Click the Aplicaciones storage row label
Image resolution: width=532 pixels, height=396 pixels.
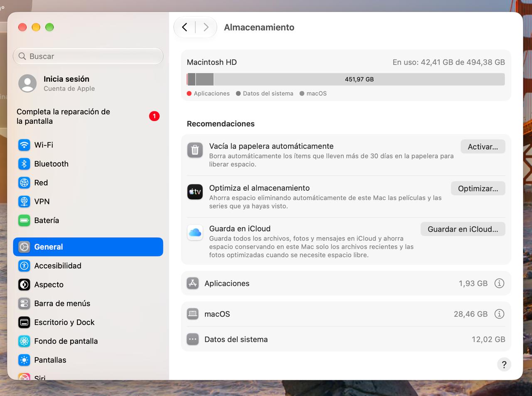point(227,283)
